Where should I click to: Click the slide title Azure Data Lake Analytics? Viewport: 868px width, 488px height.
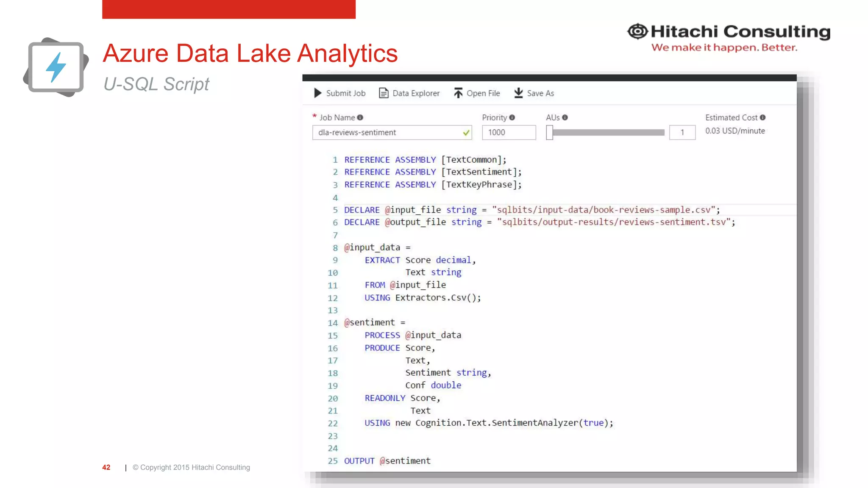[x=250, y=54]
